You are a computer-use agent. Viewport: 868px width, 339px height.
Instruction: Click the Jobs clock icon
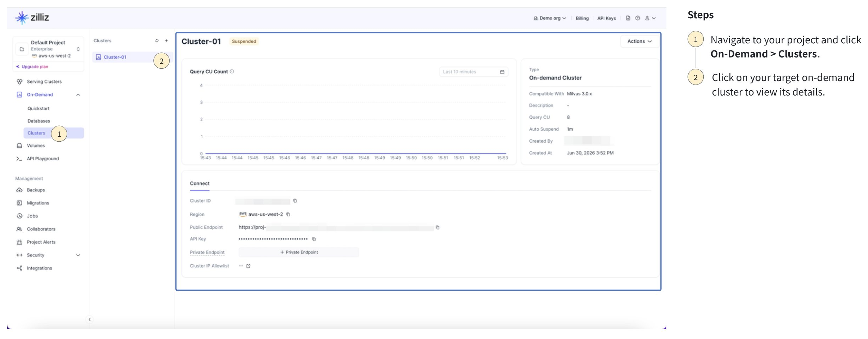19,216
